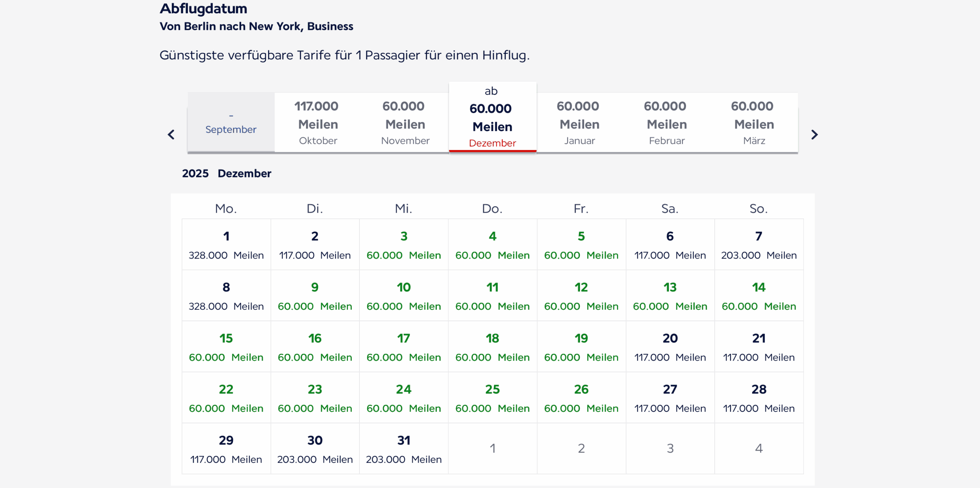
Task: Switch to the Oktober month tab
Action: coord(318,122)
